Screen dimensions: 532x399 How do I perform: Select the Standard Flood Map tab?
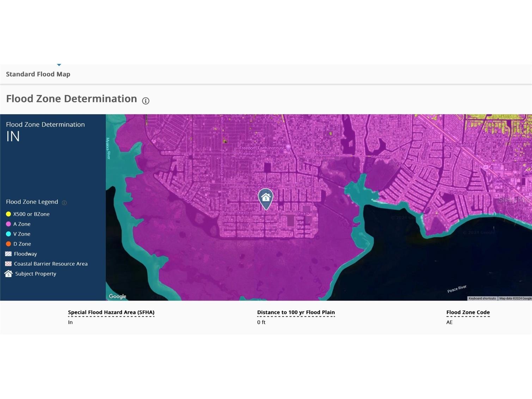tap(38, 74)
